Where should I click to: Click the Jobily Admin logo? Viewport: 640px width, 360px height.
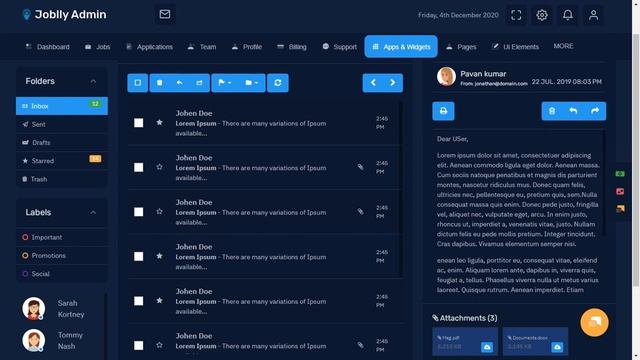pyautogui.click(x=64, y=15)
